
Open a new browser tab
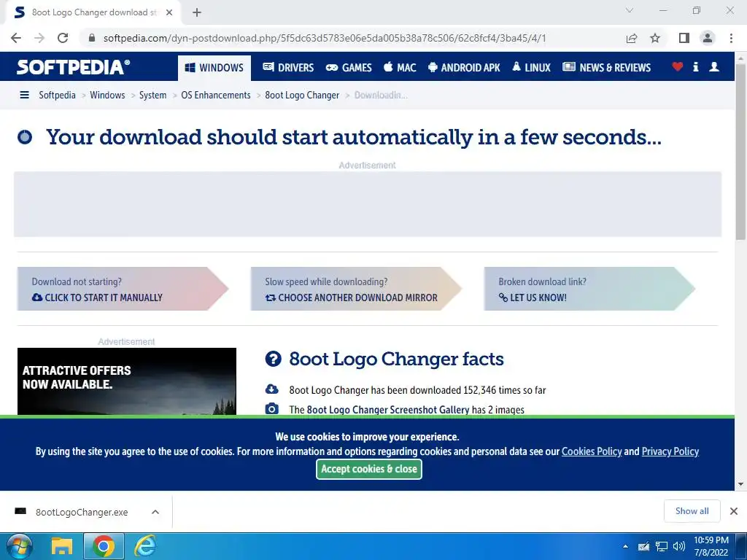coord(197,12)
